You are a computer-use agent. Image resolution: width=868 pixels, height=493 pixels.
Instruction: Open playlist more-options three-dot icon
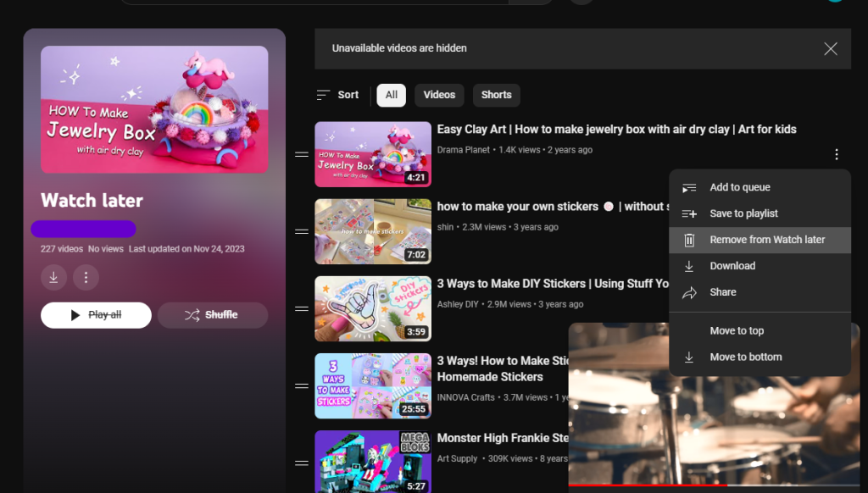click(x=86, y=277)
